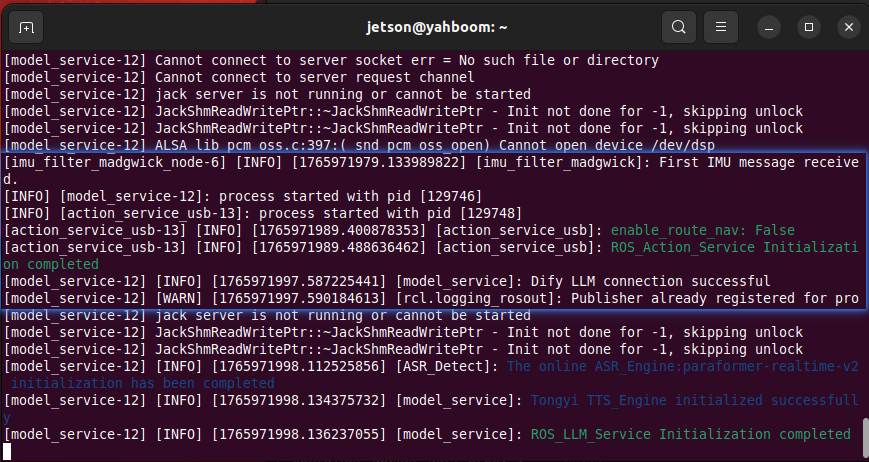Click the terminal scrollbar thumb
The width and height of the screenshot is (869, 462).
[866, 438]
